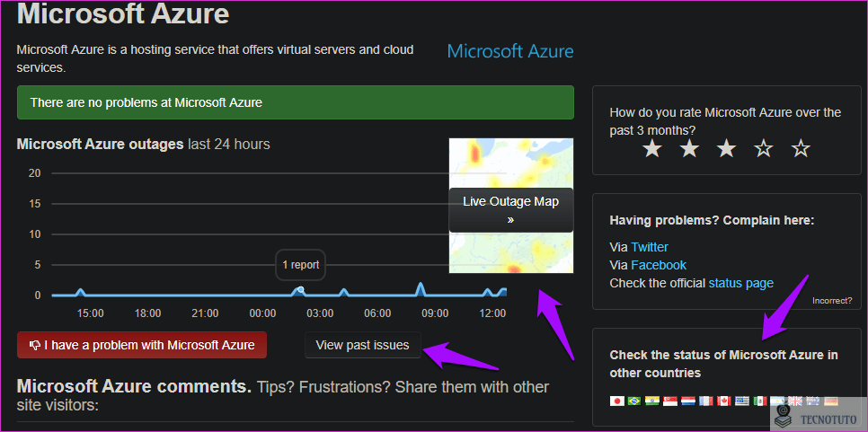Open Azure status for Brazil flag
Viewport: 868px width, 432px height.
click(x=634, y=401)
